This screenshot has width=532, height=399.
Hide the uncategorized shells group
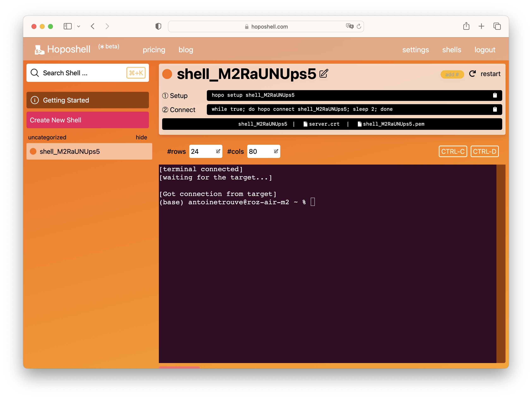[x=141, y=137]
